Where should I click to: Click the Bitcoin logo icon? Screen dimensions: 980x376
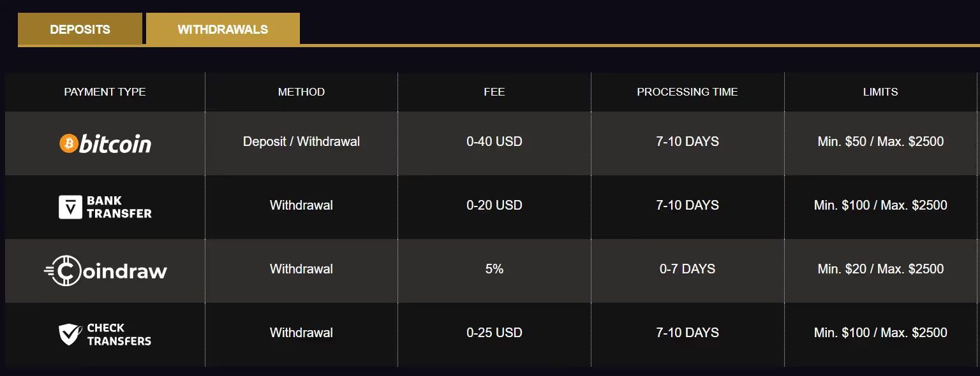(x=104, y=143)
